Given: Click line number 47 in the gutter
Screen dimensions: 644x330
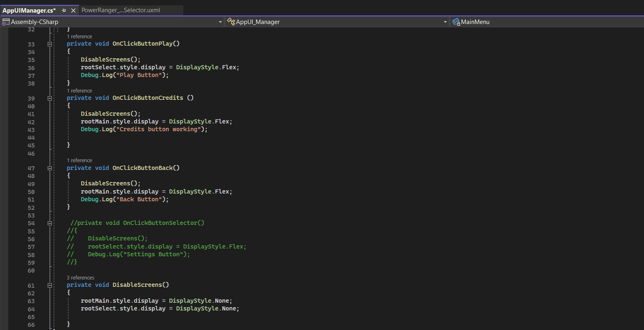Looking at the screenshot, I should pos(31,168).
